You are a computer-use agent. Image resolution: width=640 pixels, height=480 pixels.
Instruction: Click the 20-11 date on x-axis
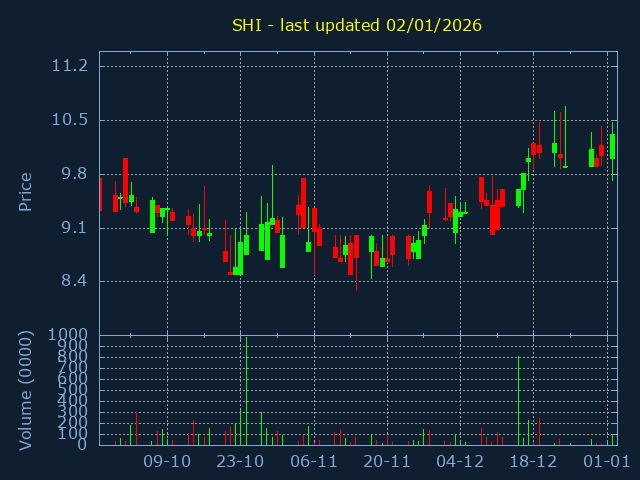click(x=387, y=462)
